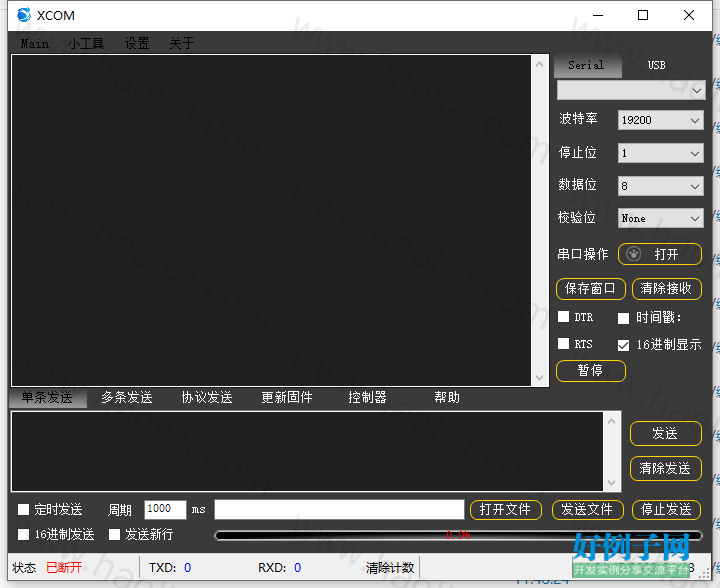Viewport: 720px width, 588px height.
Task: Open the 校验位 dropdown showing None
Action: (x=660, y=218)
